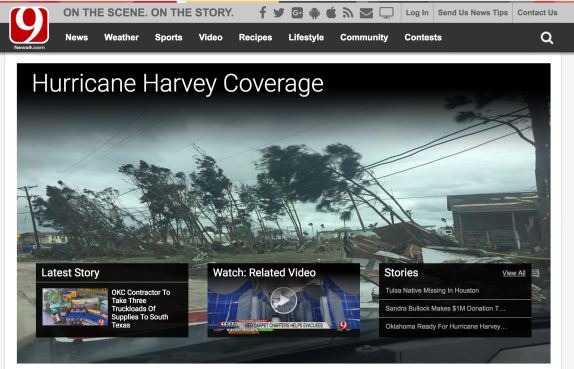574x369 pixels.
Task: Open the Google Plus icon
Action: [x=297, y=13]
